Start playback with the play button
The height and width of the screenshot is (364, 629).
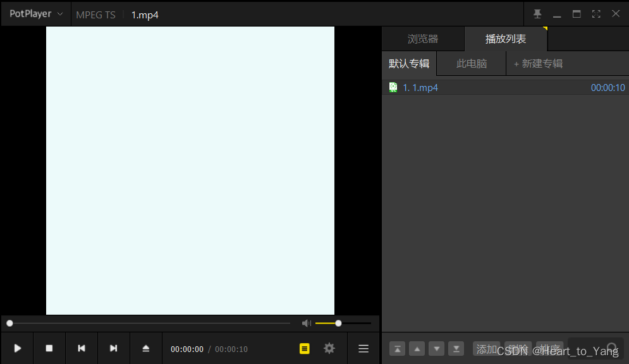click(17, 348)
